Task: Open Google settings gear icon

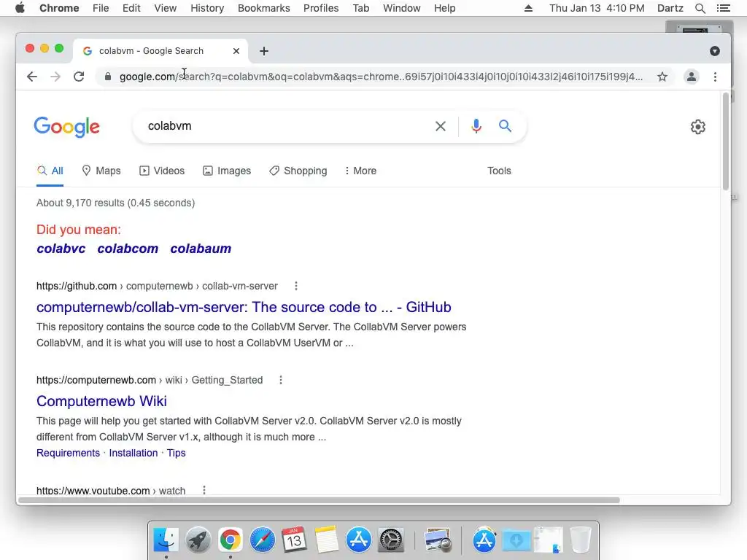Action: [x=698, y=127]
